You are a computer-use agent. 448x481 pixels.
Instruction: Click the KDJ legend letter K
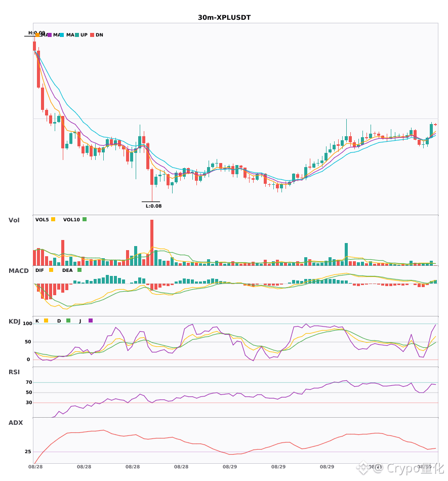pyautogui.click(x=37, y=321)
